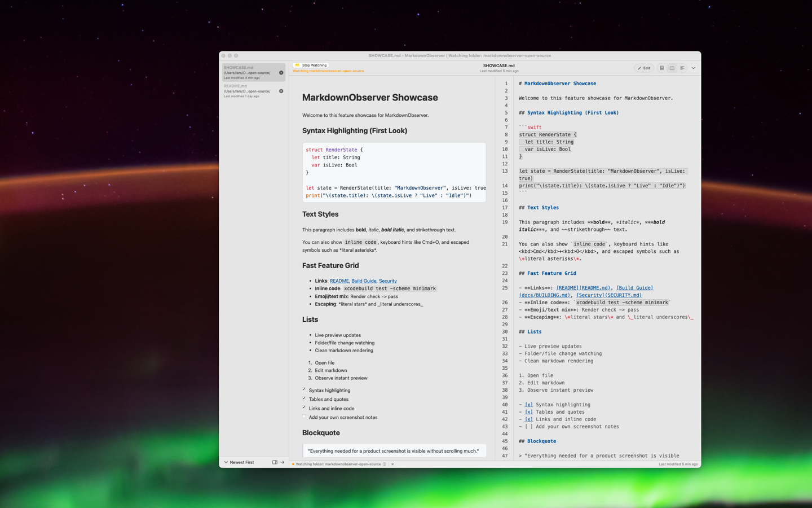
Task: Open the chevron dropdown in the toolbar
Action: (x=693, y=68)
